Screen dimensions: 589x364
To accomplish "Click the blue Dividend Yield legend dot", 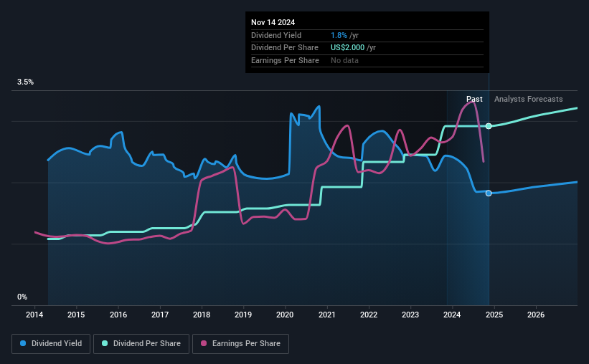I will 23,343.
